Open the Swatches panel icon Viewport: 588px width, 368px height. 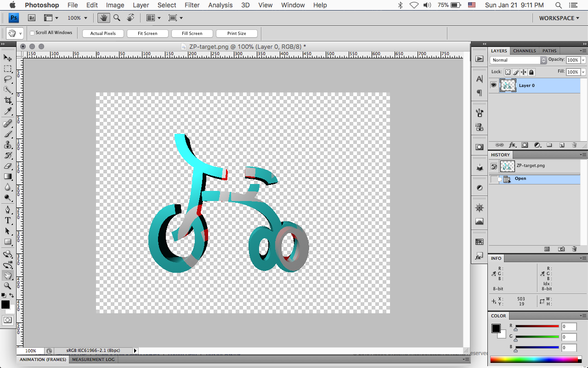click(480, 242)
